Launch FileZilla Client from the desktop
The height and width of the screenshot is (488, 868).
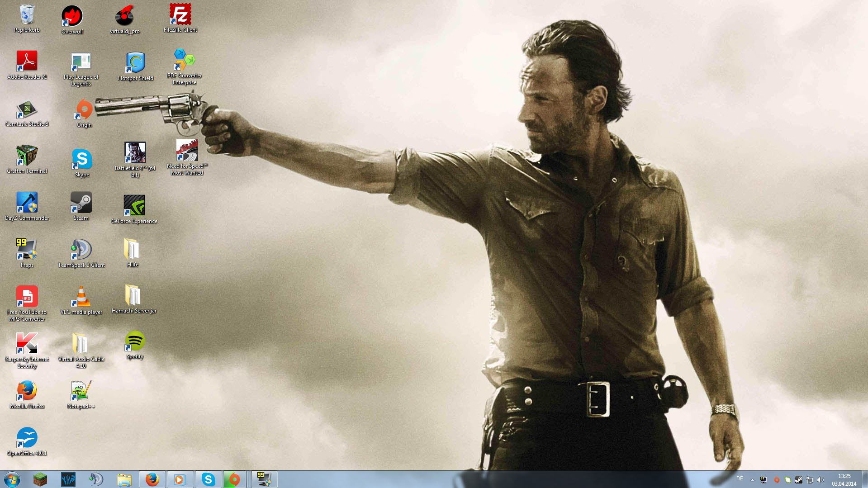[180, 15]
